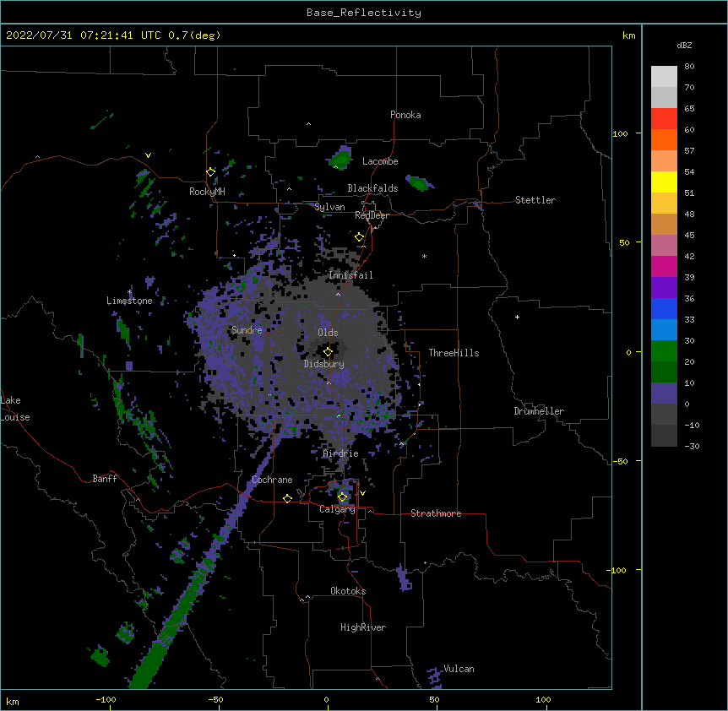Select the green echo blob east of Blackfalds
Image resolution: width=728 pixels, height=711 pixels.
coord(420,183)
